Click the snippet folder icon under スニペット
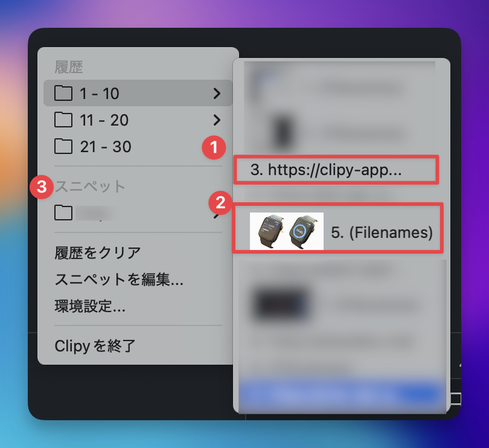489x448 pixels. 63,213
